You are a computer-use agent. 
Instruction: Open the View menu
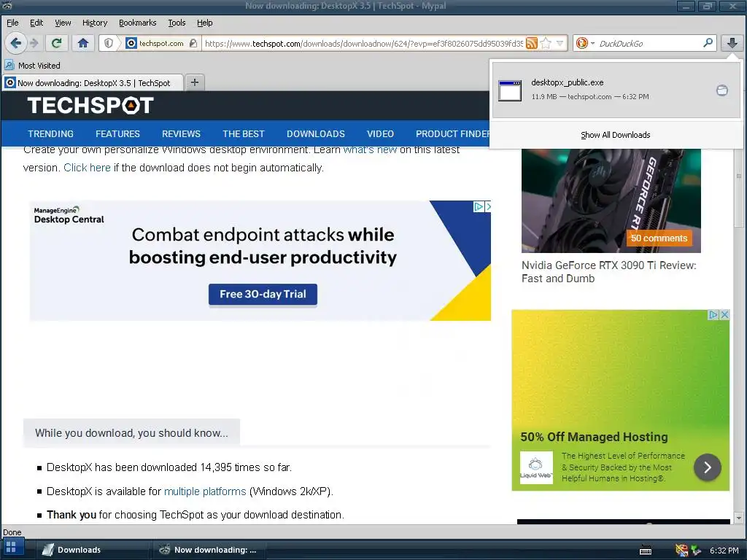[x=63, y=23]
